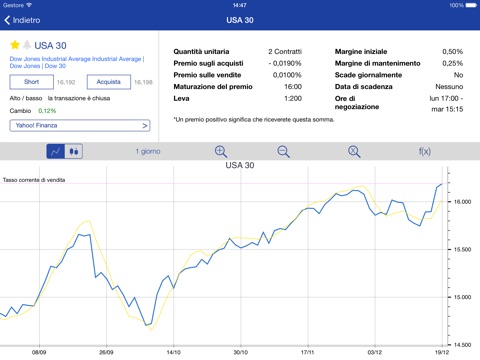The width and height of the screenshot is (480, 360).
Task: Switch to line chart view
Action: pos(55,151)
